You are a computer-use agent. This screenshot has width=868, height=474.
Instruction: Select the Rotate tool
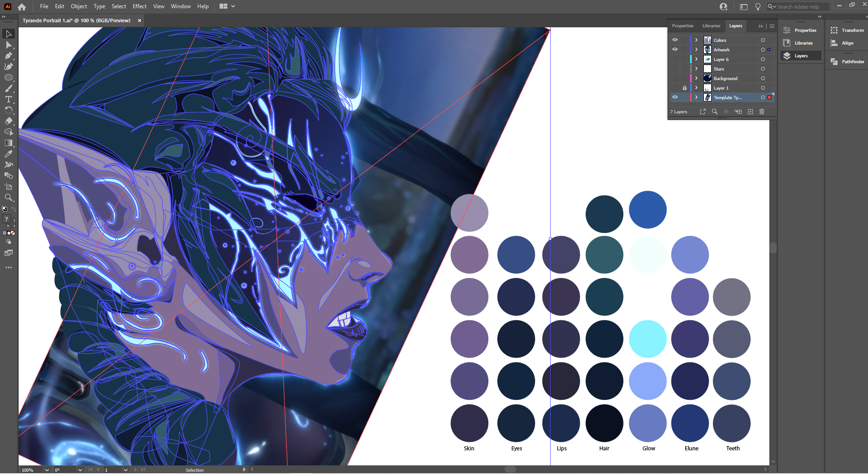(9, 110)
